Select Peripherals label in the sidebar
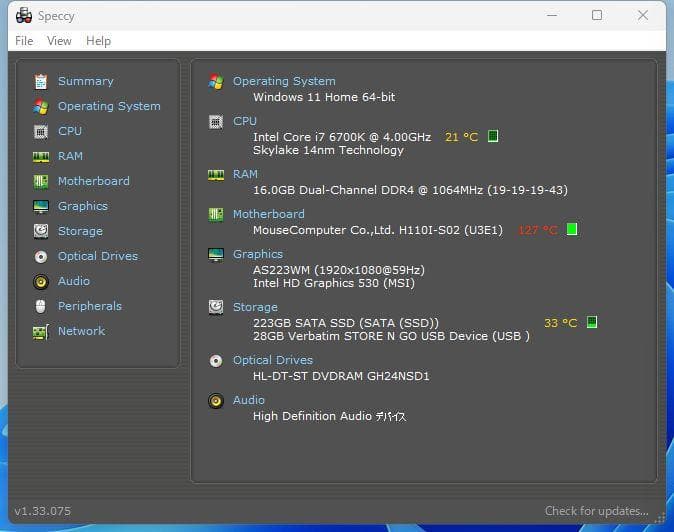674x532 pixels. tap(89, 306)
